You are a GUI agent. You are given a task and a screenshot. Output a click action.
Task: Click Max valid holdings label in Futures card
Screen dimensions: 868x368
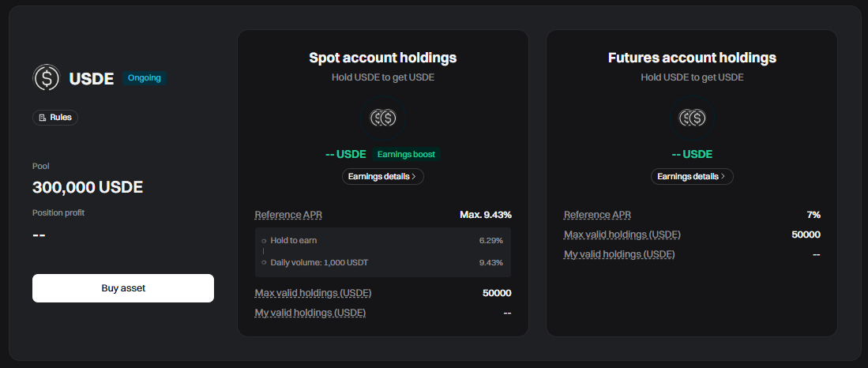pos(622,235)
